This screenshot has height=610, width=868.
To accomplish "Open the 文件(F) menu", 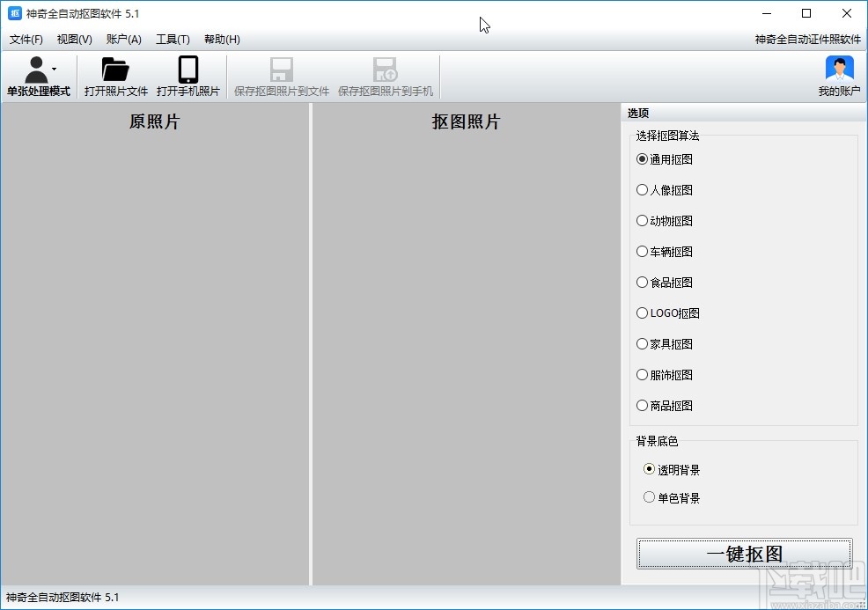I will [26, 40].
